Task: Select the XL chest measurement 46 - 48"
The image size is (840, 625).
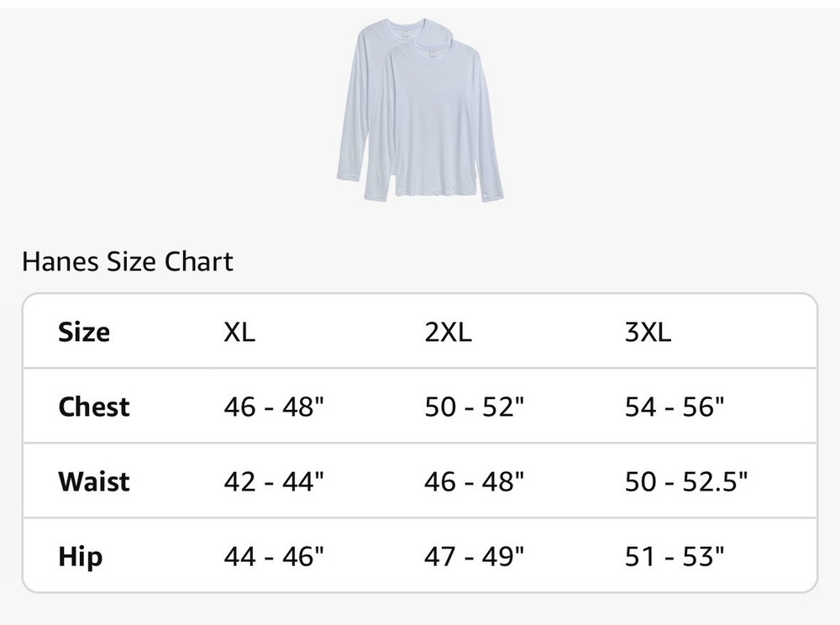Action: [274, 407]
